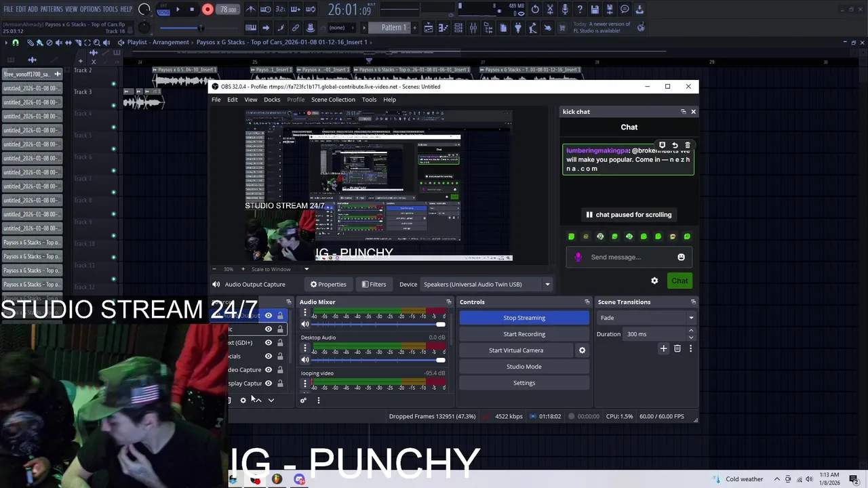This screenshot has height=488, width=868.
Task: Open the emoji picker smiley icon
Action: point(681,258)
